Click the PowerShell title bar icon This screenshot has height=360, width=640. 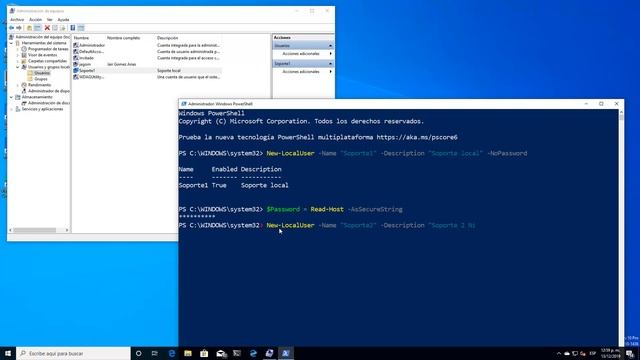184,104
